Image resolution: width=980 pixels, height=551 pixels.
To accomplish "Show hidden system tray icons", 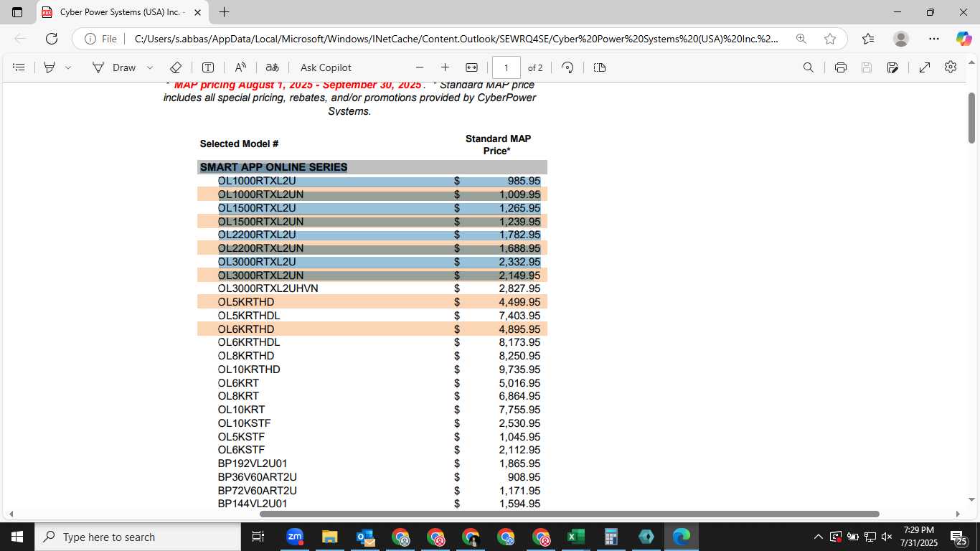I will tap(818, 537).
